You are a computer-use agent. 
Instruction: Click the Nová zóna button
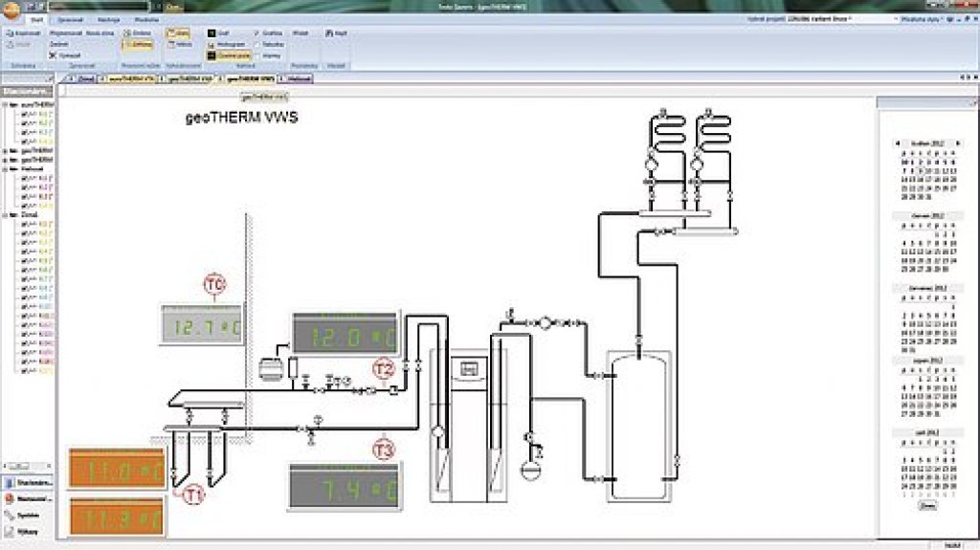[x=100, y=33]
